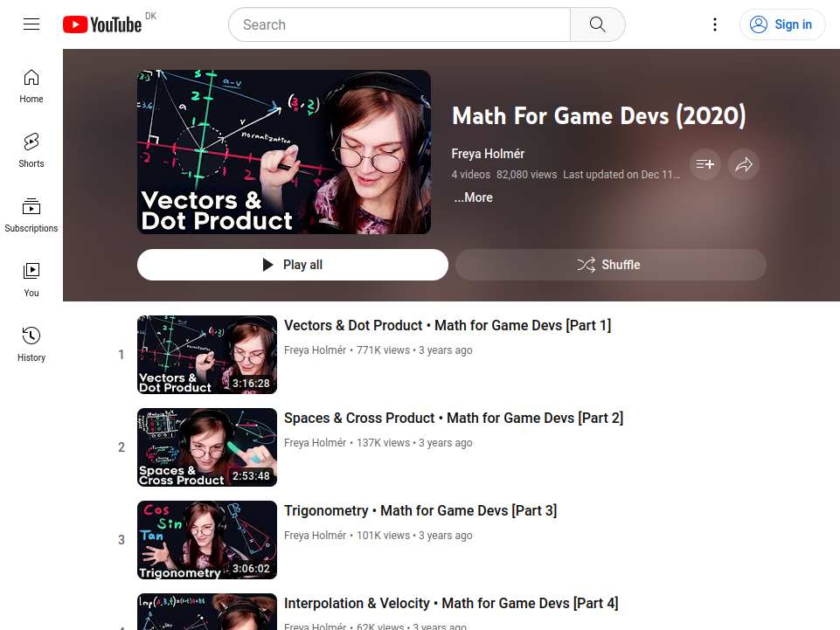This screenshot has height=630, width=840.
Task: Click the Sign in button
Action: tap(782, 24)
